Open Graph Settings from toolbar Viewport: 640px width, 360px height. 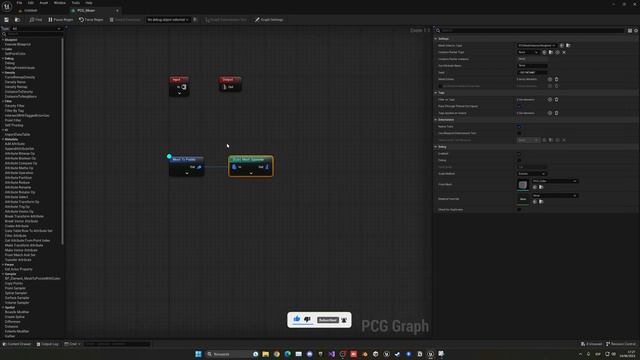point(269,20)
